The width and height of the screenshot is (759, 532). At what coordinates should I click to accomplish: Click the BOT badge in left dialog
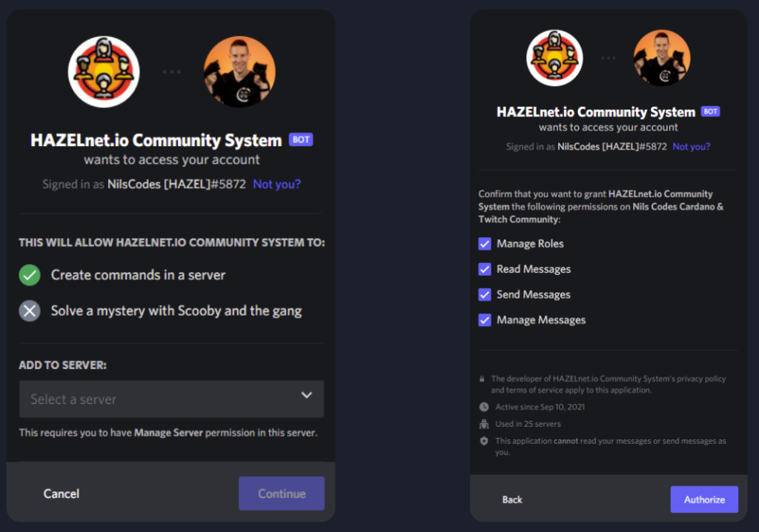(301, 139)
